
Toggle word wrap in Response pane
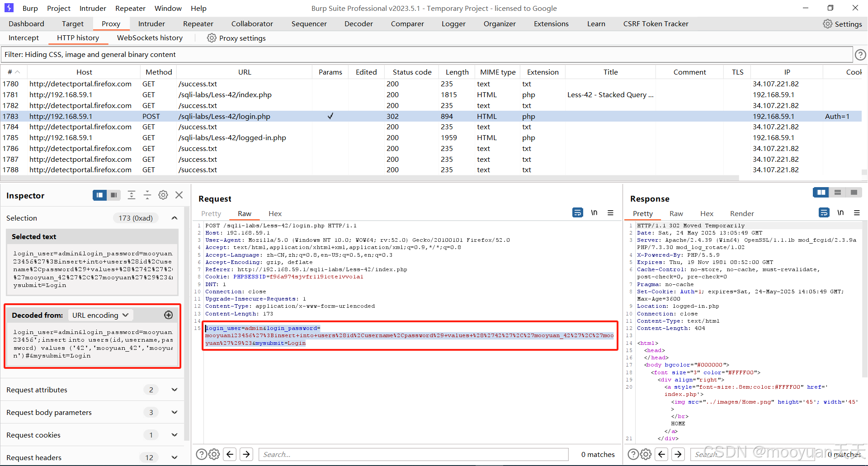point(824,212)
